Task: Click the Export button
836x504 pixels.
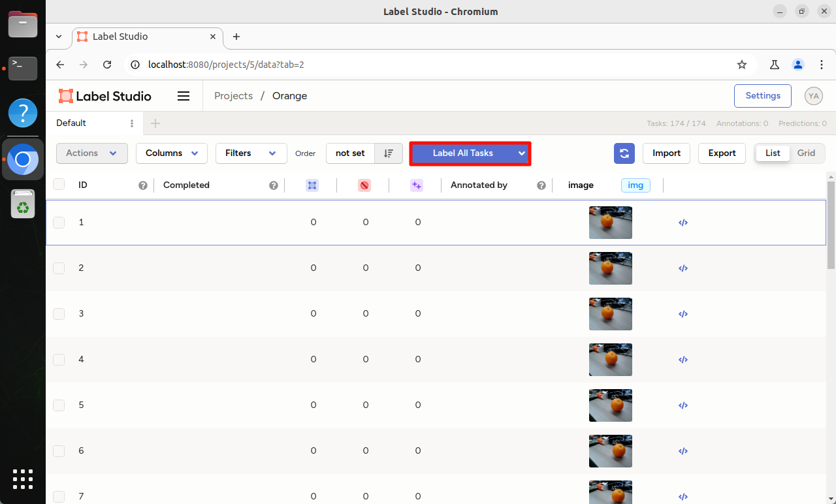Action: point(722,153)
